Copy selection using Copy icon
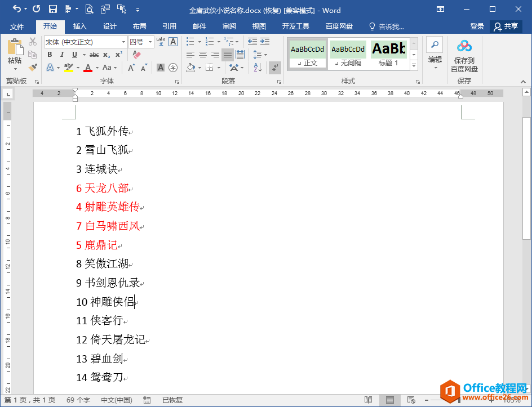The image size is (532, 407). [33, 55]
